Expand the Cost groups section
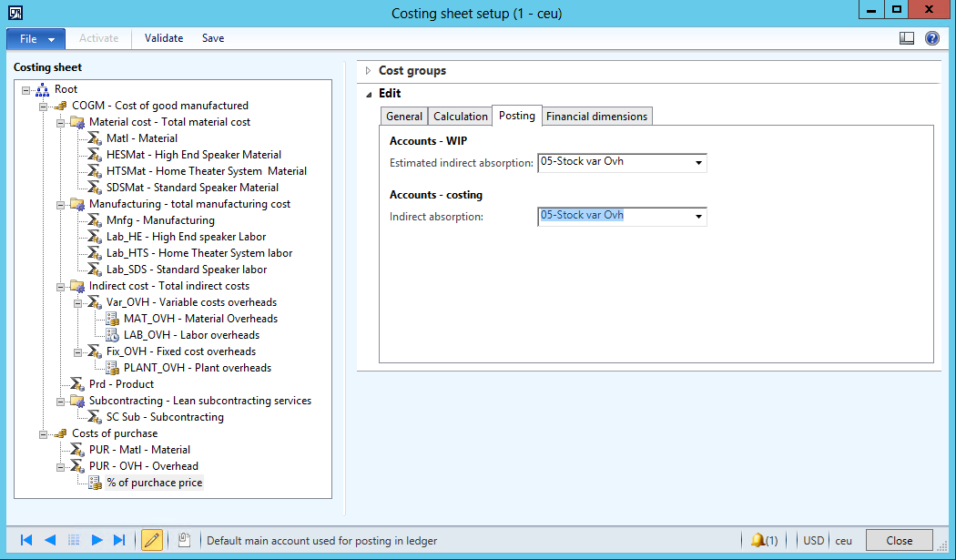 [x=369, y=71]
